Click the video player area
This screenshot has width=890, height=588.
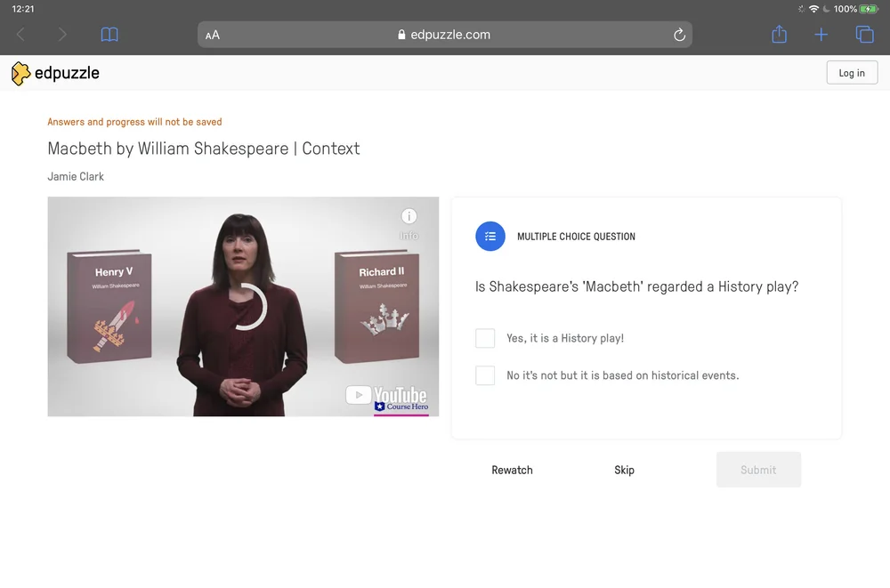(242, 306)
